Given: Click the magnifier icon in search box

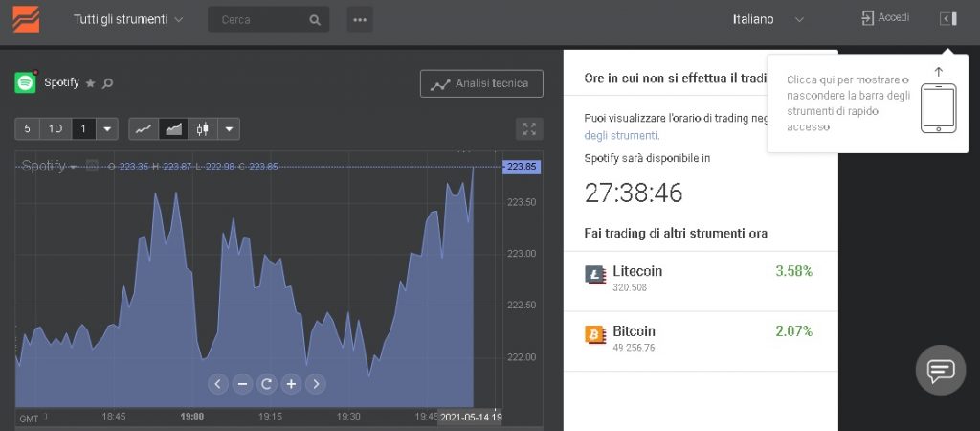Looking at the screenshot, I should 315,20.
